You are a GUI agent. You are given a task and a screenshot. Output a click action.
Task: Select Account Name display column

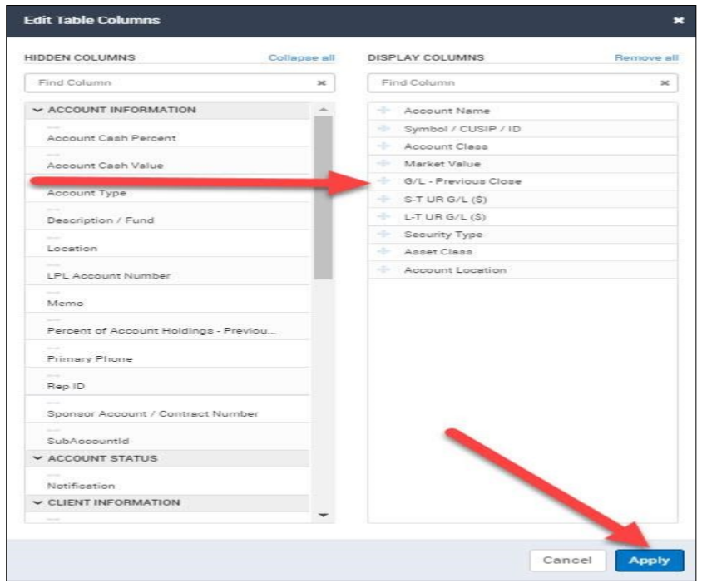tap(523, 111)
